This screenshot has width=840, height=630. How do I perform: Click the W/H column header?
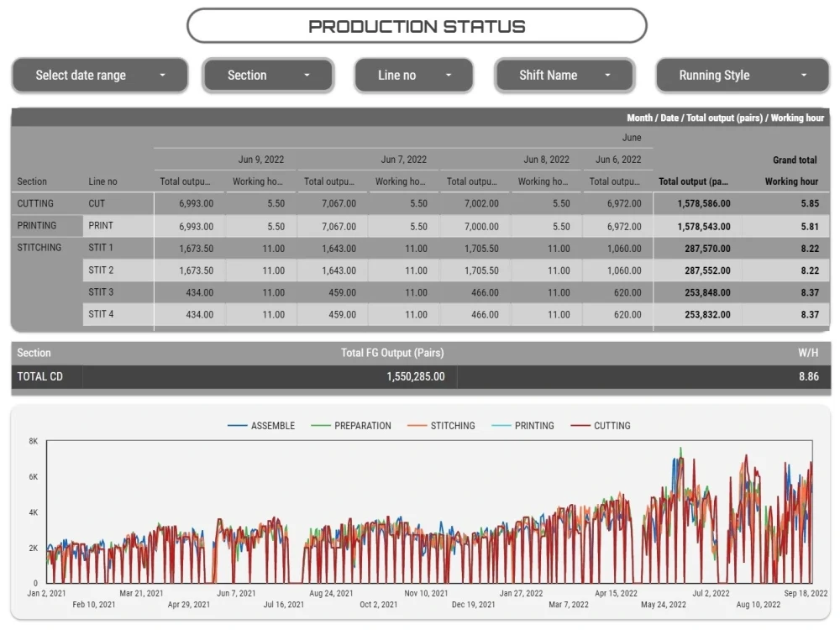pos(808,353)
